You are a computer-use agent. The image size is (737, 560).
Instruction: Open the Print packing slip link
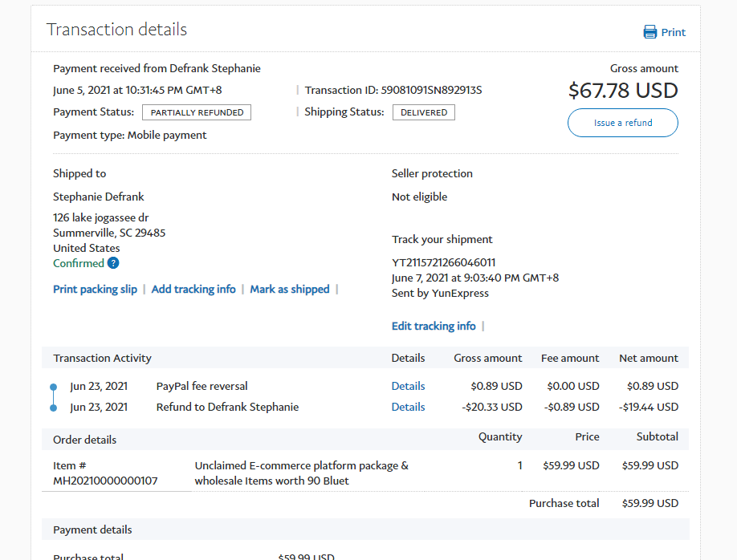tap(95, 289)
